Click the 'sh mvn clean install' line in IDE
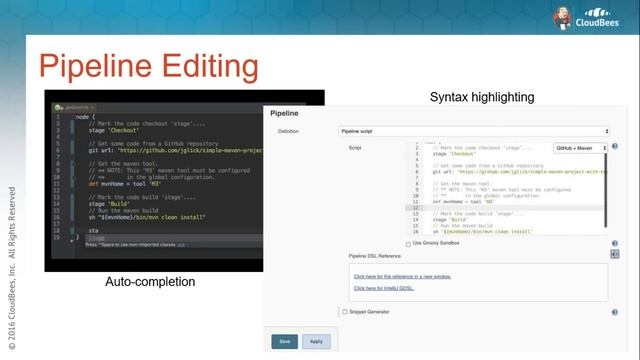Image resolution: width=640 pixels, height=360 pixels. 147,217
